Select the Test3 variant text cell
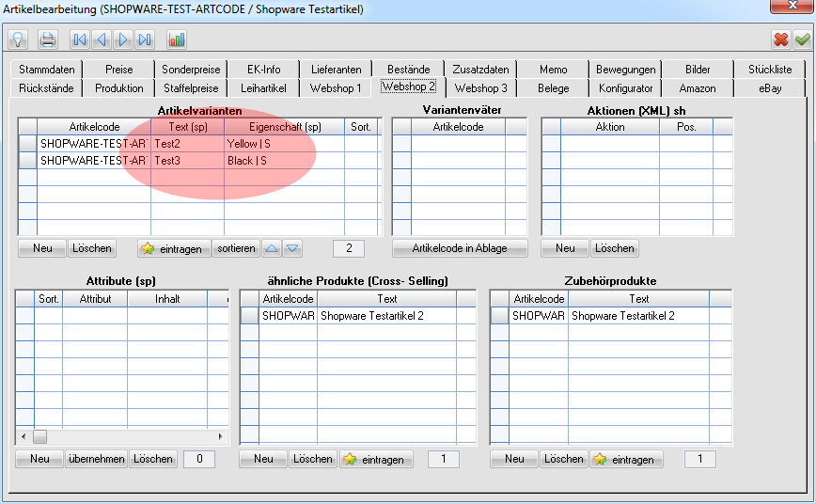Viewport: 816px width, 504px height. coord(187,161)
